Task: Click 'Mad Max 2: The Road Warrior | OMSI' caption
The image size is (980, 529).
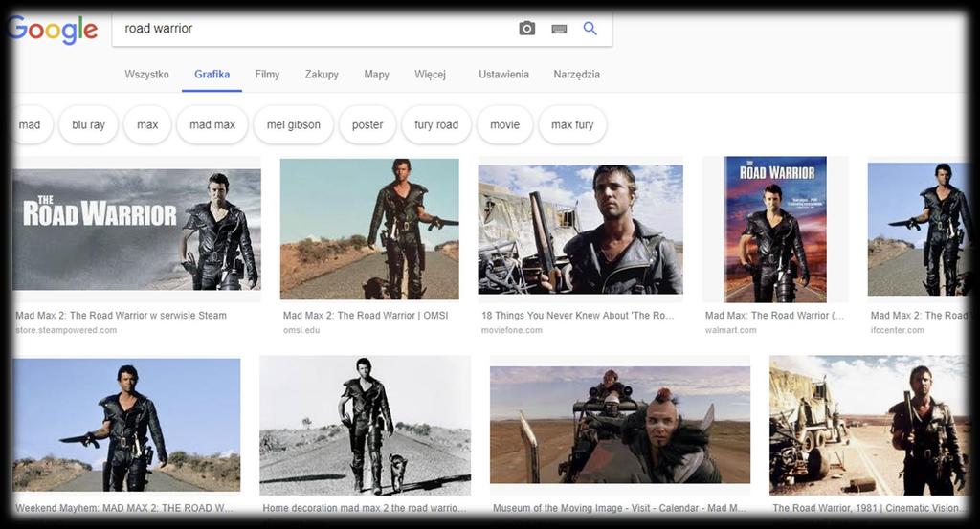Action: tap(366, 316)
